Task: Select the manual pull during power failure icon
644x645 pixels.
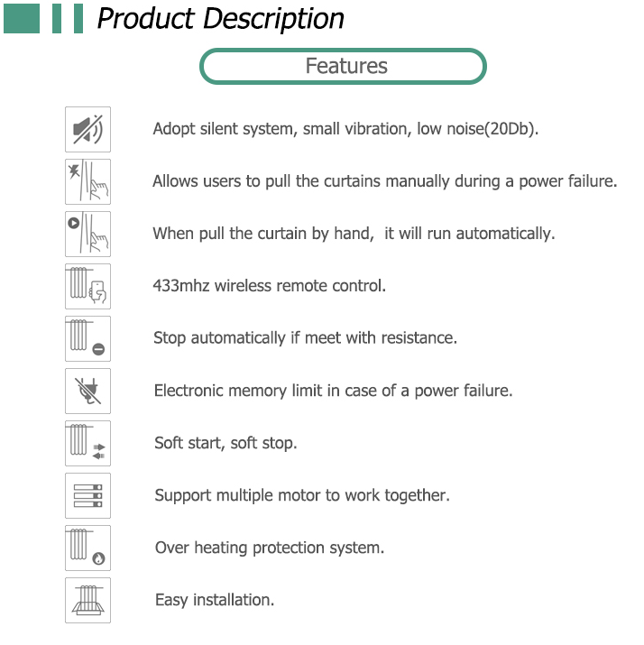Action: coord(87,181)
